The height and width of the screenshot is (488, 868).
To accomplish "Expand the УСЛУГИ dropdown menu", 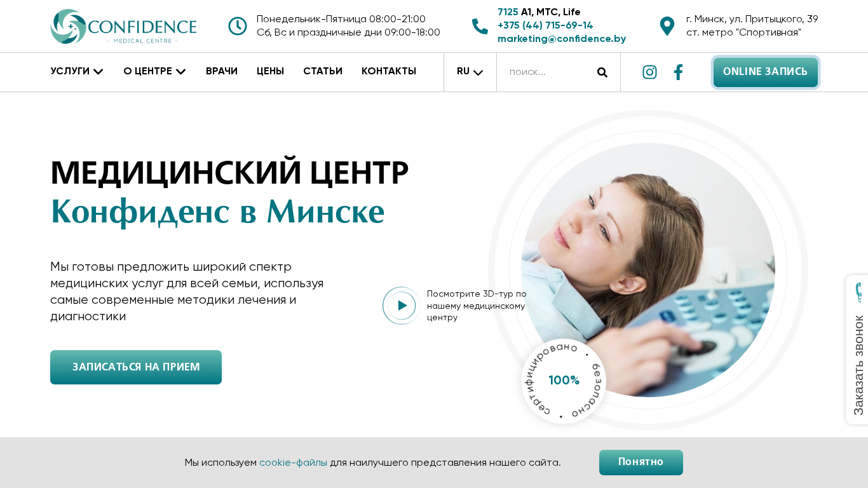I will coord(77,71).
